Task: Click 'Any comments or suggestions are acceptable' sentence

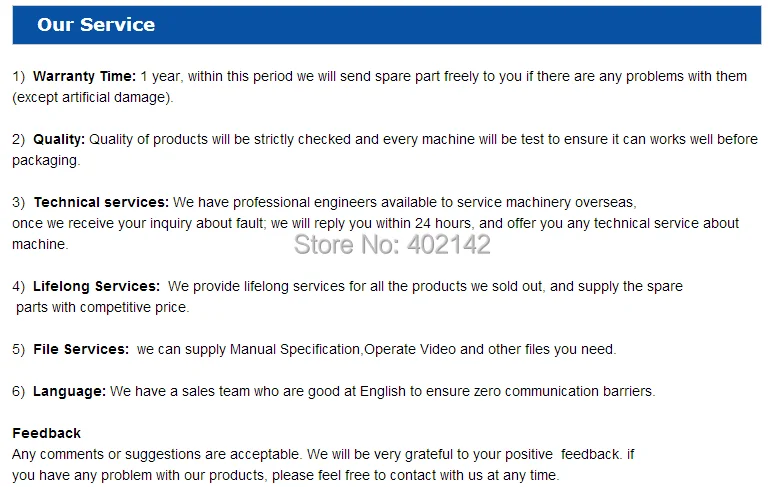Action: tap(155, 455)
